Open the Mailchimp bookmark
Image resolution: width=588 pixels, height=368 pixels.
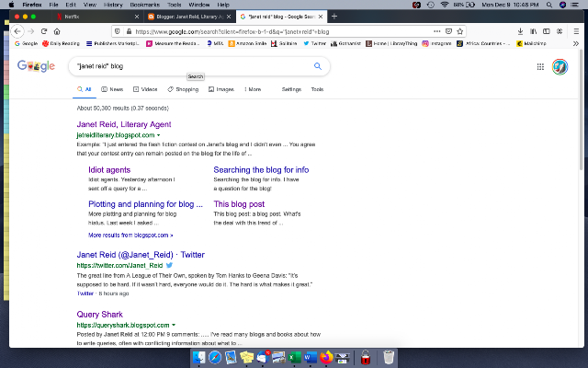531,43
